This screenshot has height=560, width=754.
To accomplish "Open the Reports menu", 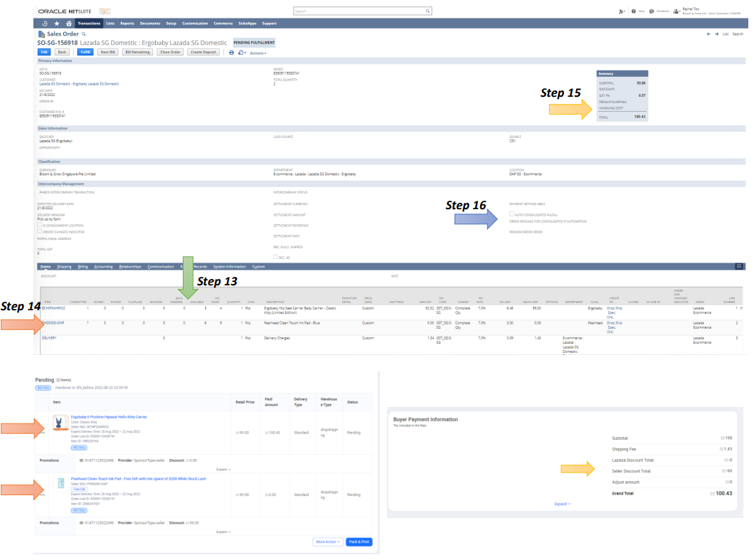I will (x=127, y=23).
